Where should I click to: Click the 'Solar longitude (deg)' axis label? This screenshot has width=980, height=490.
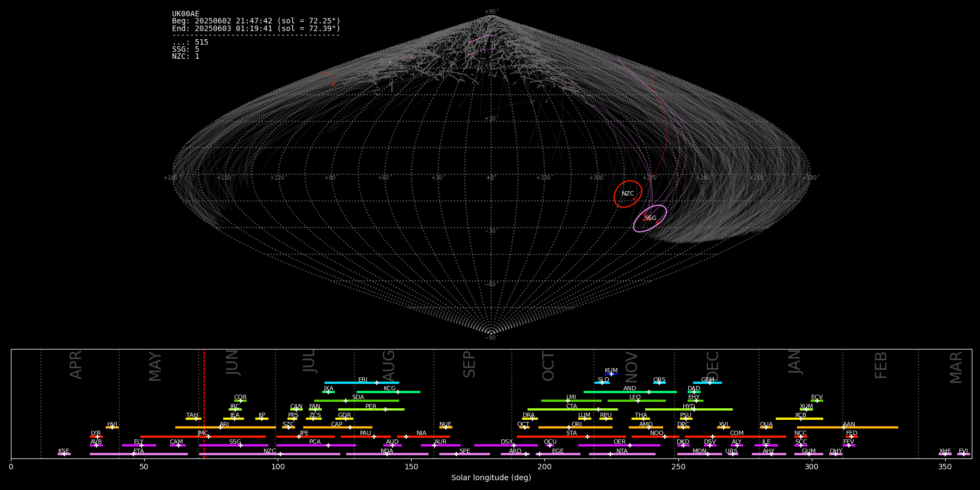pos(491,478)
